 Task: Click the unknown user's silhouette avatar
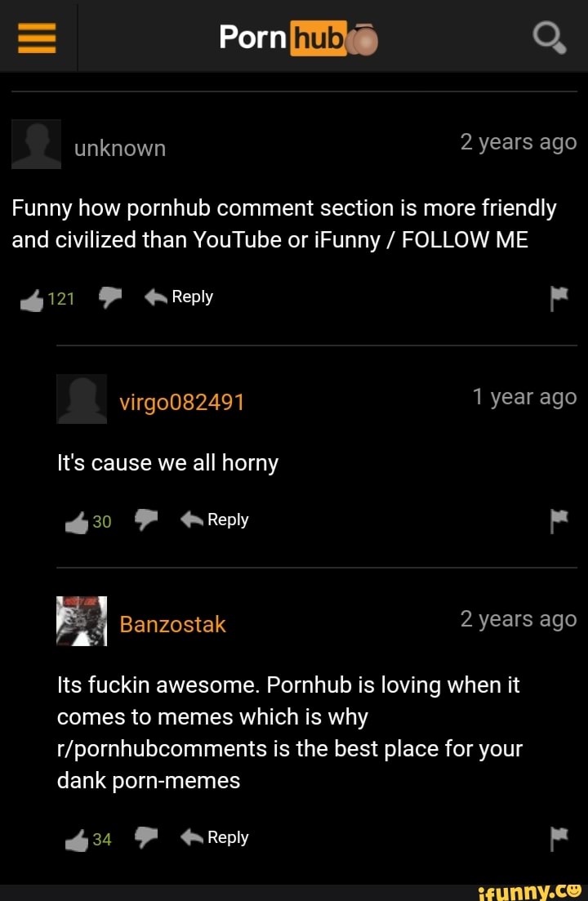36,145
